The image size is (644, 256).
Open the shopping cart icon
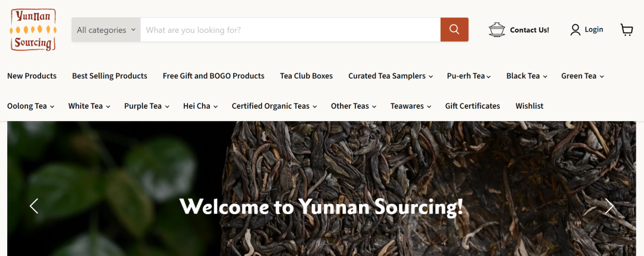[627, 30]
